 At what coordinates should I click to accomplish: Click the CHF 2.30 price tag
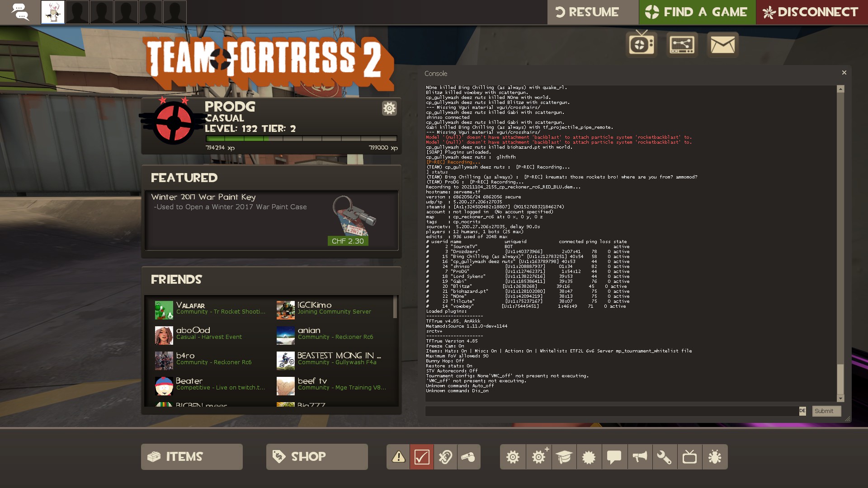click(348, 241)
